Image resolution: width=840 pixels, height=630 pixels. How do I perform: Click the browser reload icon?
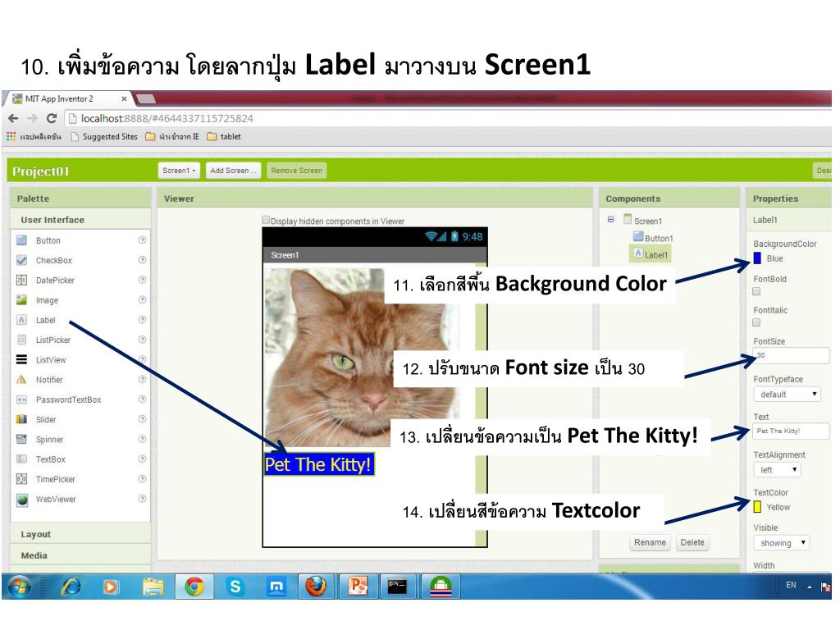(52, 118)
